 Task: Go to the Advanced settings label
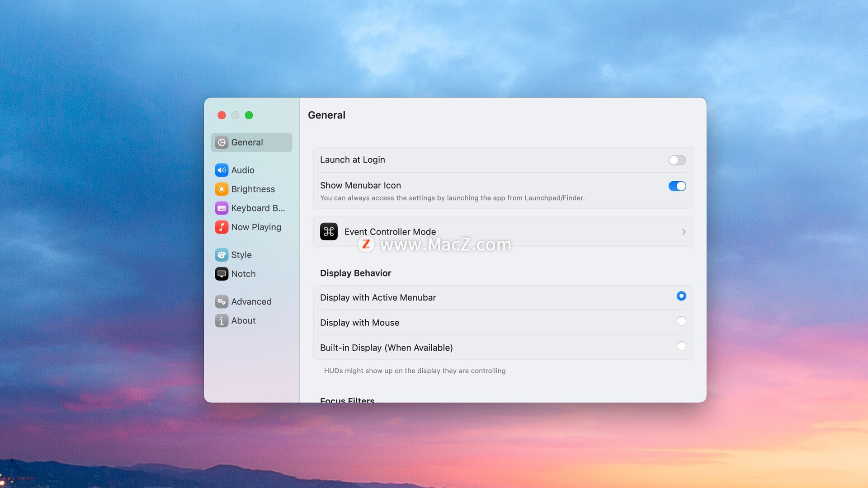(x=251, y=302)
